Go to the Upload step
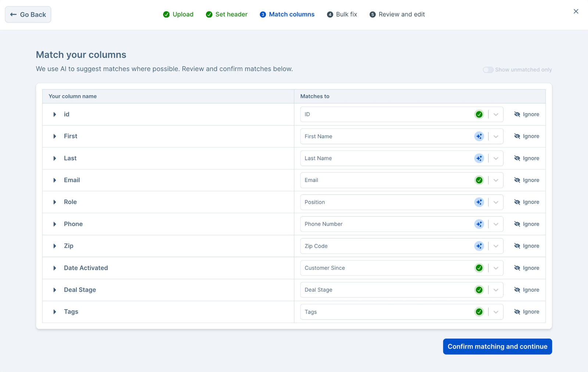 [178, 14]
